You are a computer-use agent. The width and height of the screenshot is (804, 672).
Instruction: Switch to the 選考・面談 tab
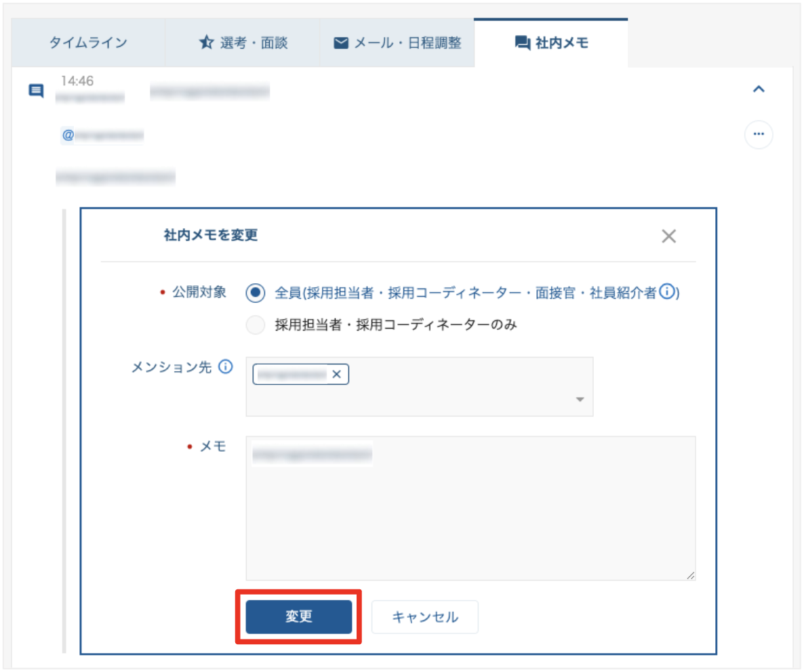tap(243, 43)
